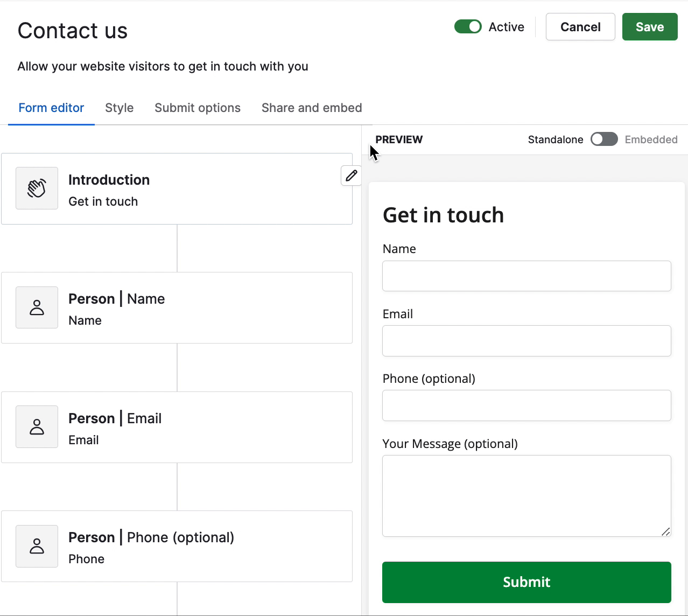The height and width of the screenshot is (616, 688).
Task: Open the Share and embed tab
Action: tap(311, 108)
